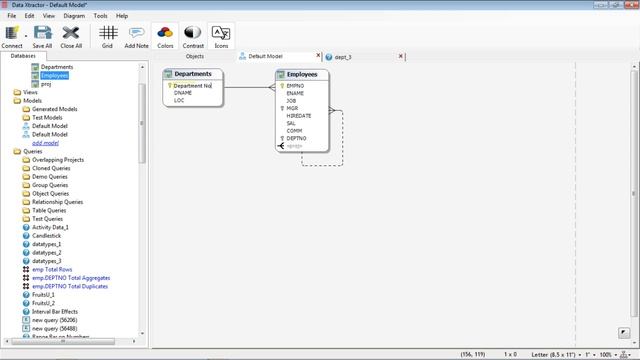Open the View menu
This screenshot has width=640, height=360.
pyautogui.click(x=49, y=16)
